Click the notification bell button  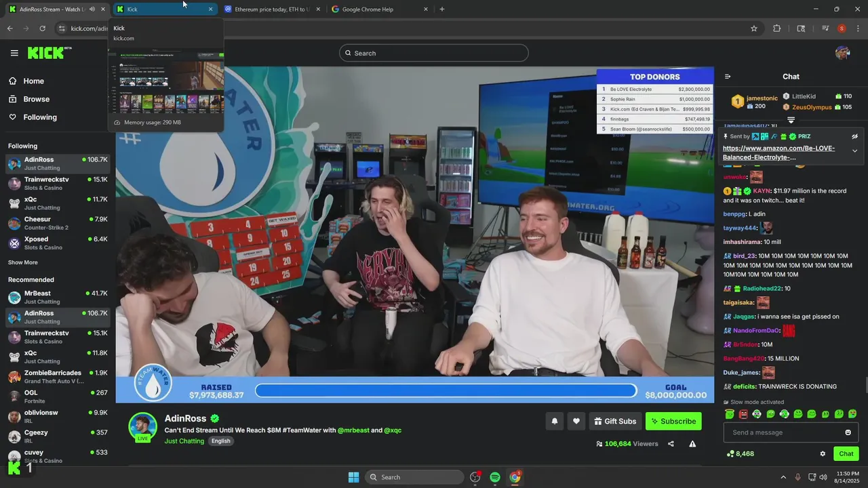(555, 422)
